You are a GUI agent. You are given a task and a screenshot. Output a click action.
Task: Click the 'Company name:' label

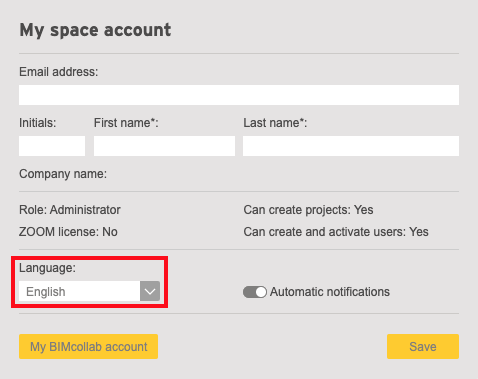point(63,174)
